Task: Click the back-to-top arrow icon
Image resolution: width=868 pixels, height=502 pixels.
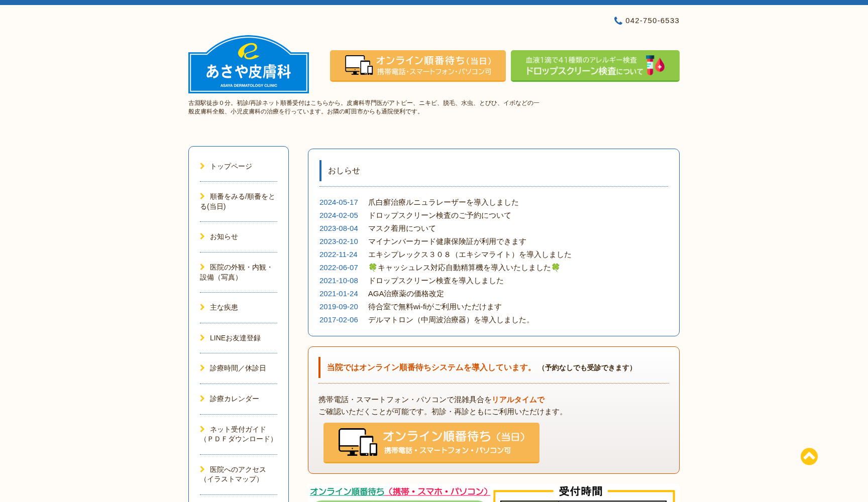Action: tap(809, 456)
